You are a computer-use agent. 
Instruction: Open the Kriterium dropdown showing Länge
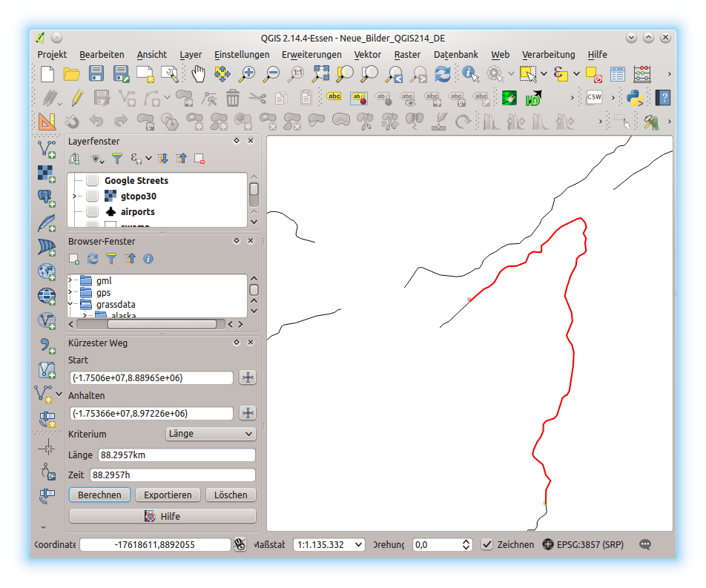(211, 434)
